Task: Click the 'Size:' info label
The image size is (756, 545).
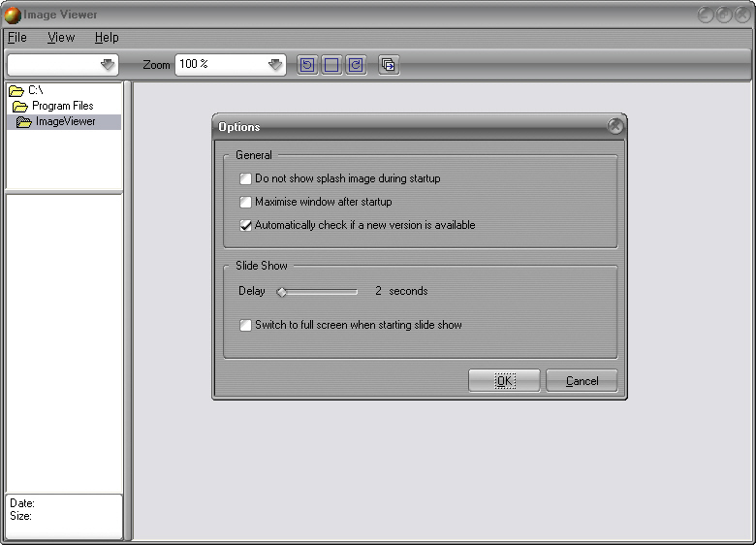Action: [20, 516]
